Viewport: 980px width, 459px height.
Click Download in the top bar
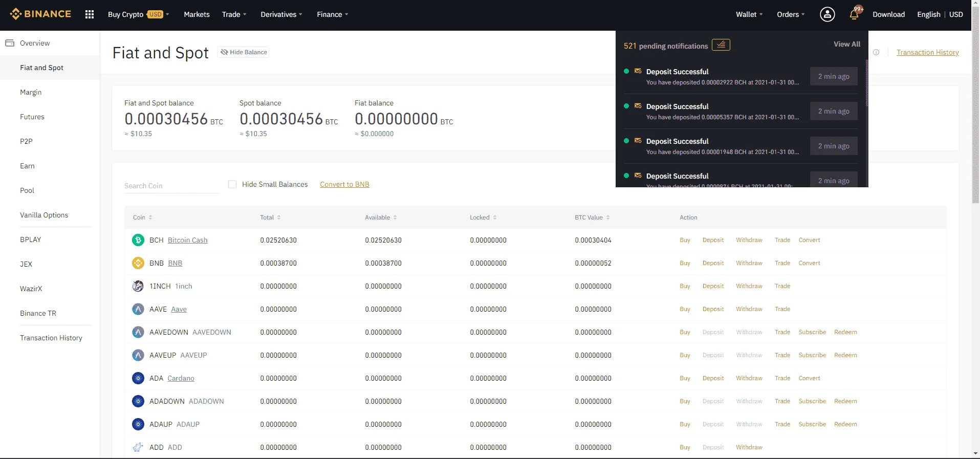pyautogui.click(x=888, y=14)
